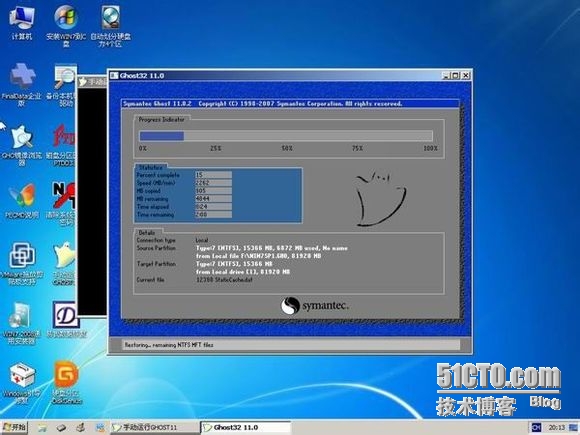Click the Speed (MB/min) value field

click(213, 183)
